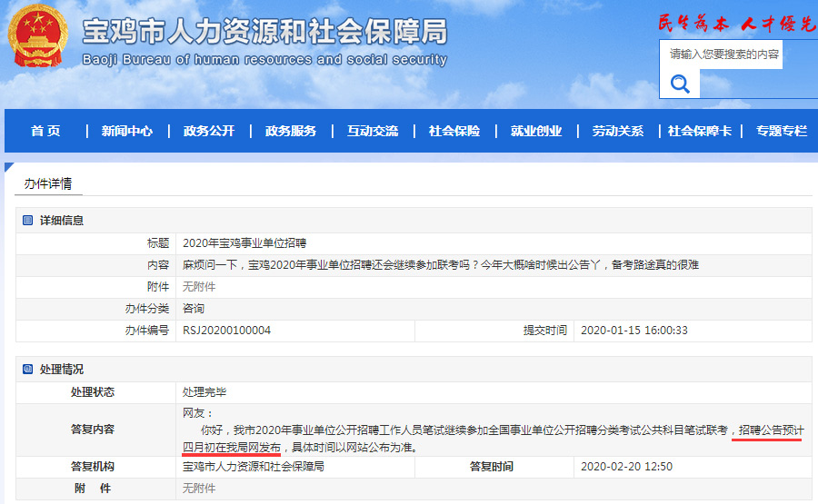Click the 专题专栏 navigation item

[x=782, y=131]
